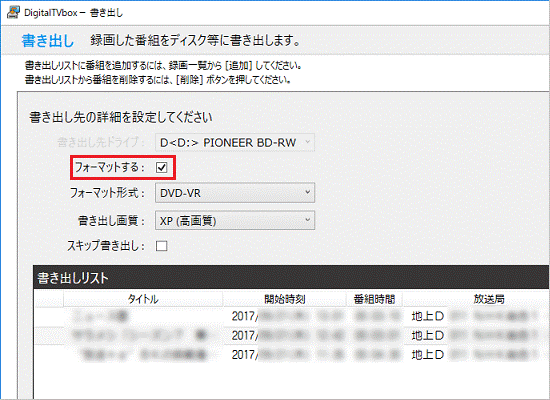Open the 書き出し先ドライブ PIONEER BD-RW dropdown
This screenshot has width=550, height=400.
coord(235,142)
